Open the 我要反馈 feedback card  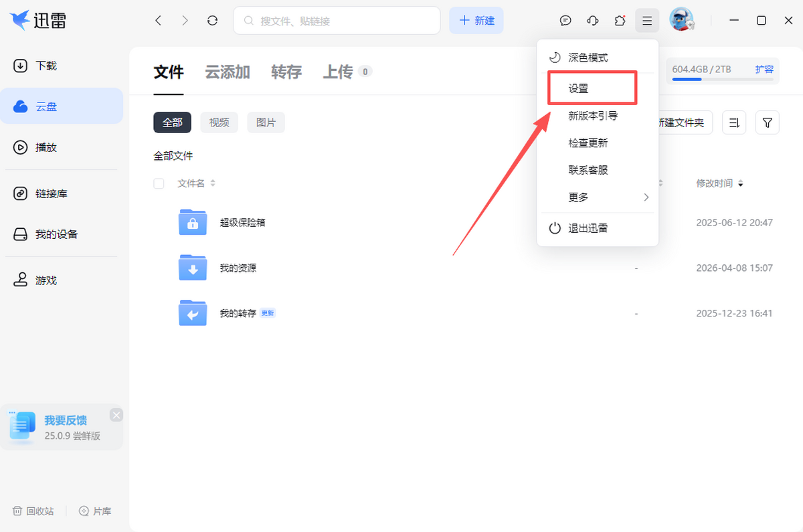[x=62, y=427]
